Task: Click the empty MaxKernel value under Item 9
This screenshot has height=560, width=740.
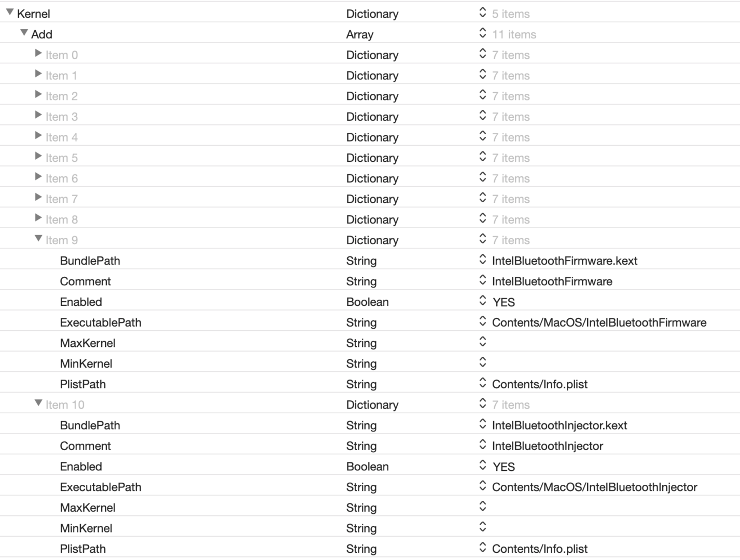Action: pos(570,343)
